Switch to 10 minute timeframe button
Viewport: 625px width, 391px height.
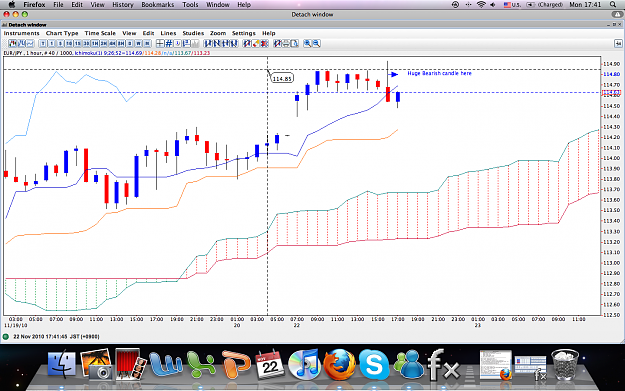[69, 43]
